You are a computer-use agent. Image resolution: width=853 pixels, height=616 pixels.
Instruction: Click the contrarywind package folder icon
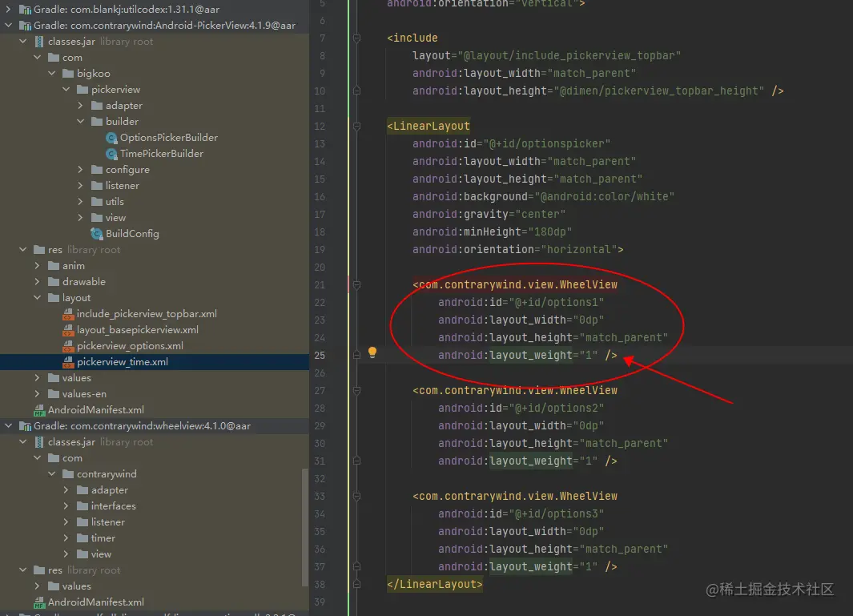68,474
